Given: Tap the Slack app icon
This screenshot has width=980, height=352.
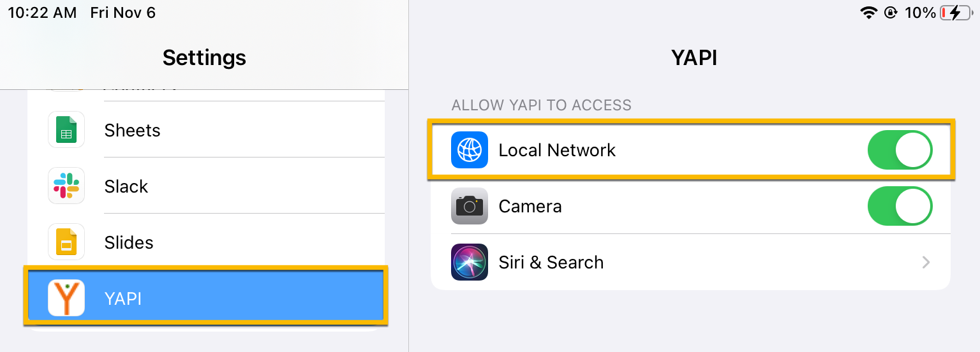Looking at the screenshot, I should pos(66,186).
